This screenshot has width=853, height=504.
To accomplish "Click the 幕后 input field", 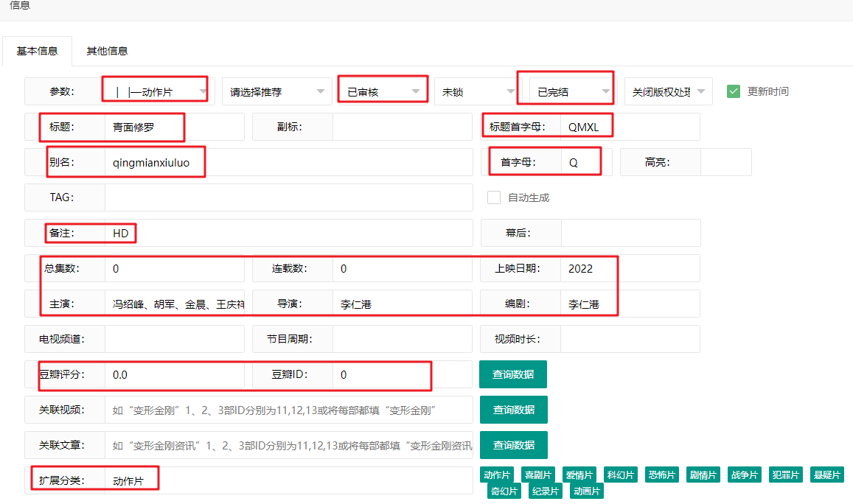I will [630, 233].
